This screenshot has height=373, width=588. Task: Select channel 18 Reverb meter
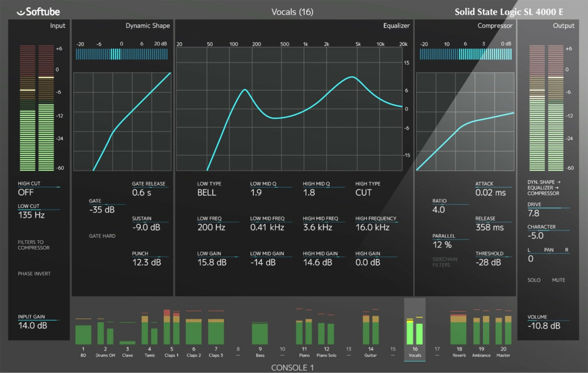(458, 329)
